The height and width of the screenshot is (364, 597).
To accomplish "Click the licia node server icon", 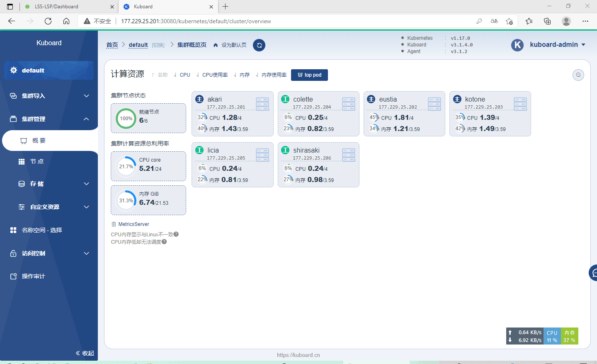I will (x=262, y=155).
